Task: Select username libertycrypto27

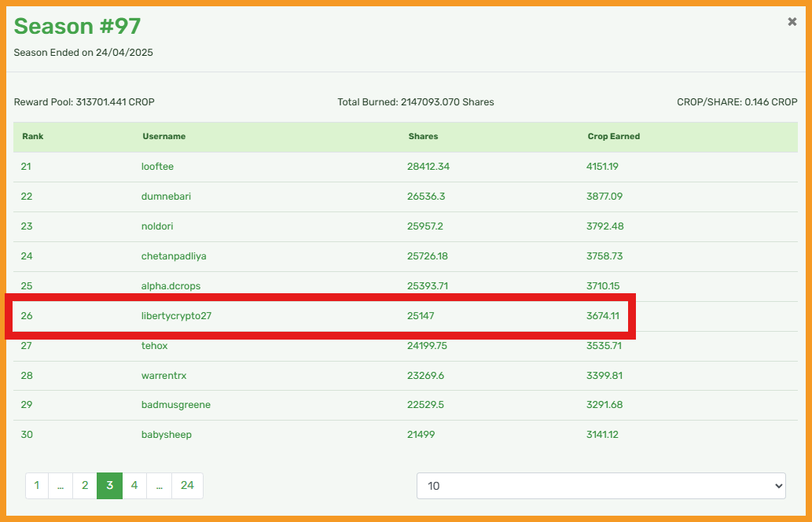Action: coord(177,316)
